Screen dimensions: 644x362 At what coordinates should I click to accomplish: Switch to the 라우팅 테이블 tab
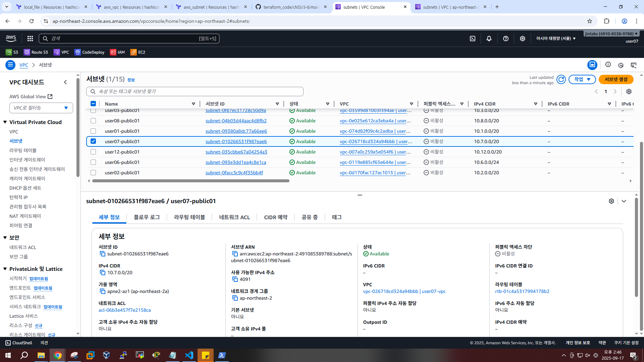(x=189, y=217)
